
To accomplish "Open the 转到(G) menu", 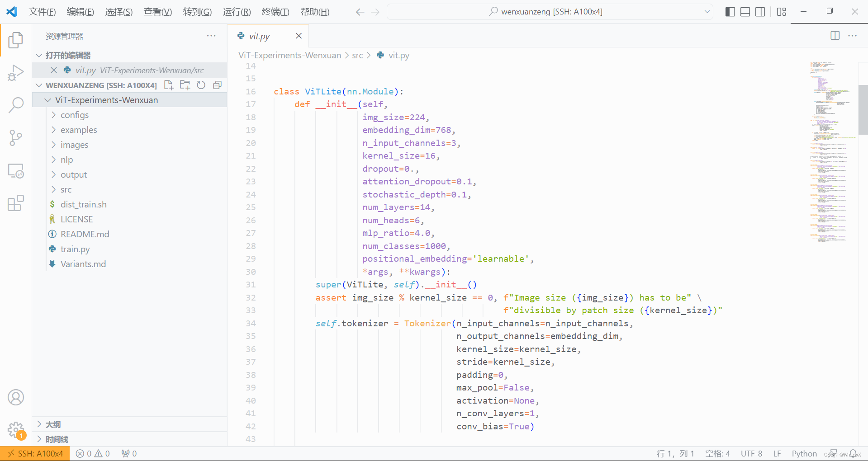I will (x=197, y=12).
